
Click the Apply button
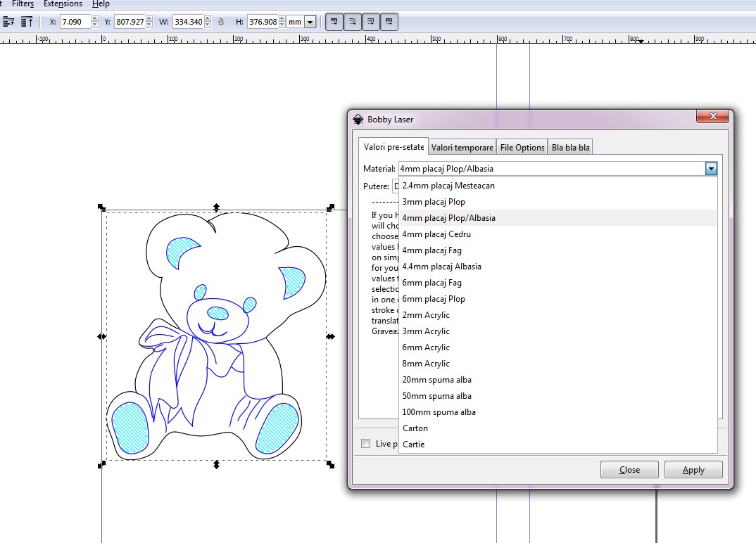pos(693,470)
